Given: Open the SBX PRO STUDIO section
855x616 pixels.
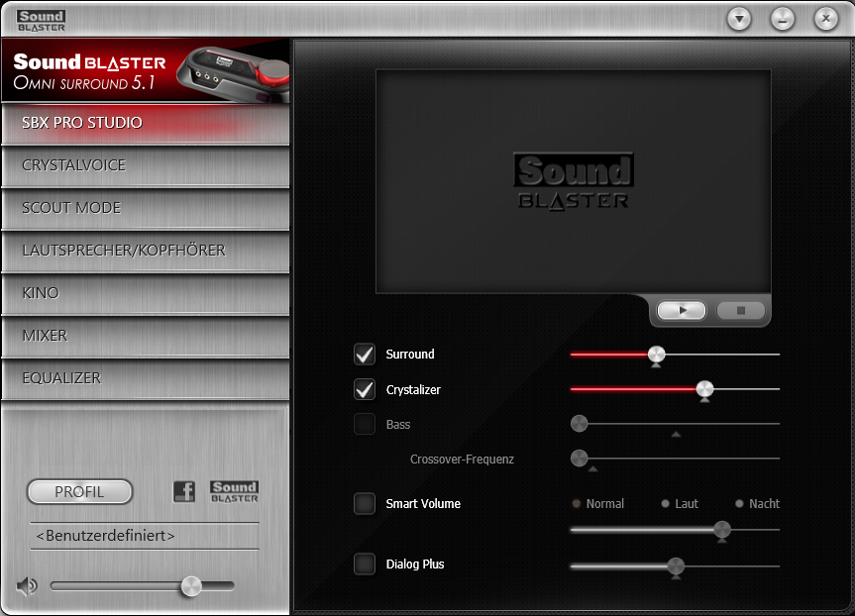Looking at the screenshot, I should (146, 123).
